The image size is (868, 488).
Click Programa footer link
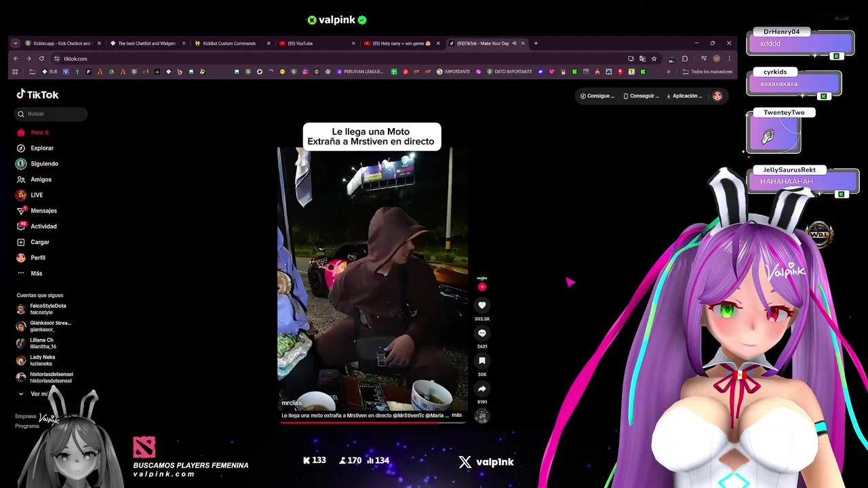27,426
